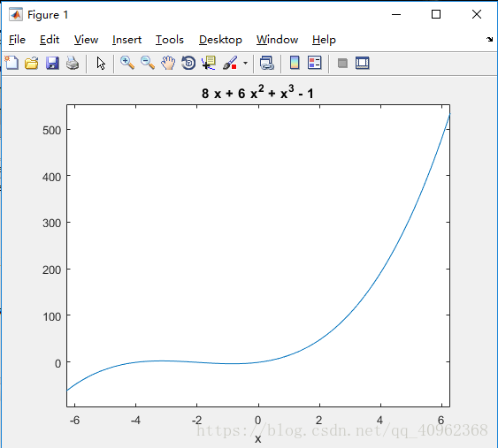The height and width of the screenshot is (448, 498).
Task: Open the View menu
Action: coord(86,40)
